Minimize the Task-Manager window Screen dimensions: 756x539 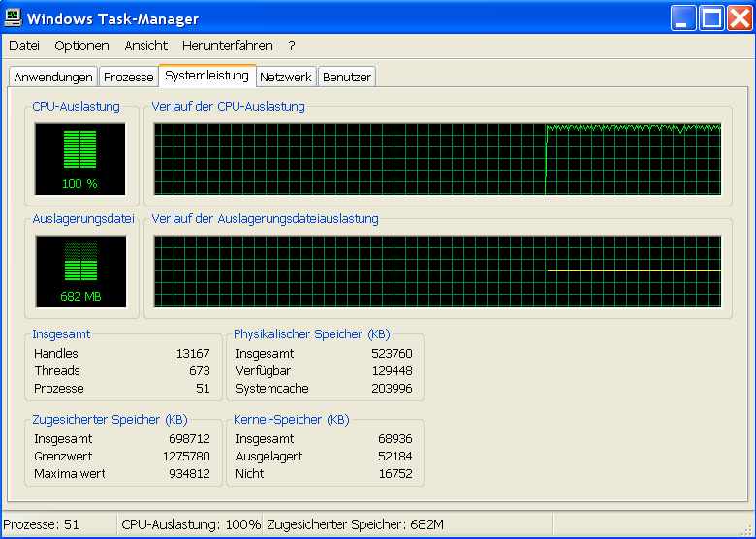tap(683, 18)
